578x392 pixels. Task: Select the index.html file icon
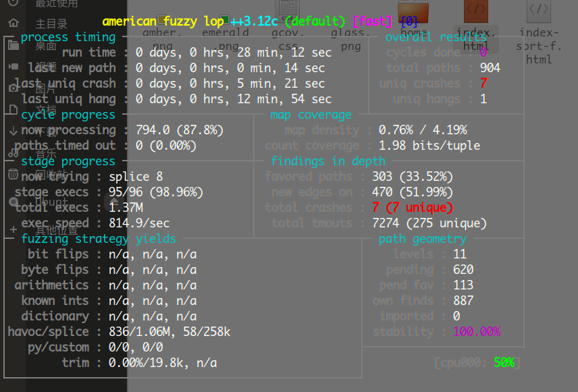click(475, 11)
